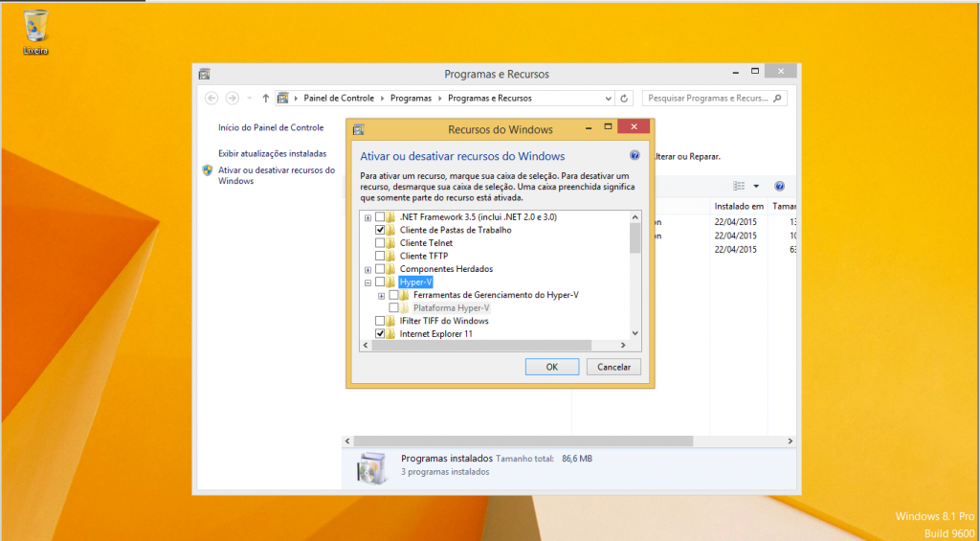Open Início do Painel de Controle link
Viewport: 980px width, 541px height.
[271, 127]
